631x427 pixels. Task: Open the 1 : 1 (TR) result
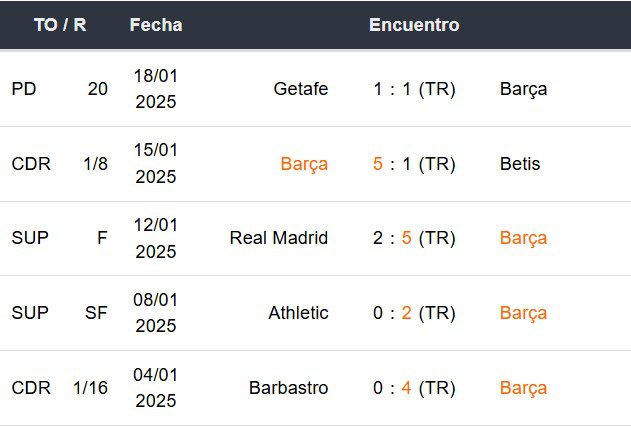[x=414, y=89]
